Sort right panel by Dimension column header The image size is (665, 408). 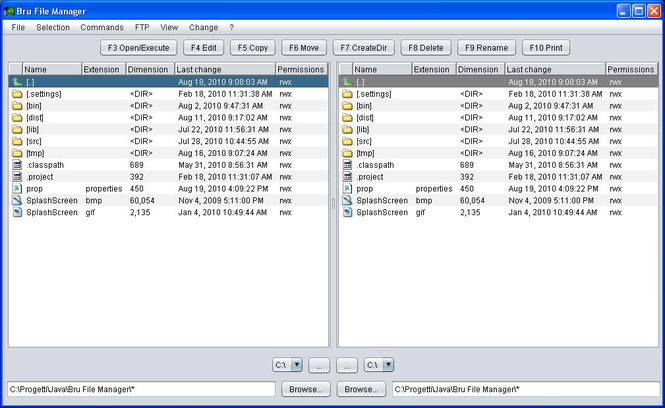(x=481, y=70)
